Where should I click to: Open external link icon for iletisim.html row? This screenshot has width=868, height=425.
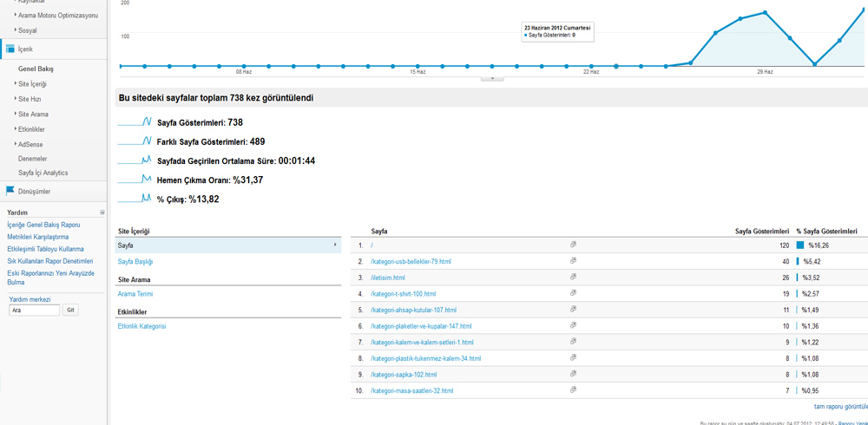pos(573,277)
